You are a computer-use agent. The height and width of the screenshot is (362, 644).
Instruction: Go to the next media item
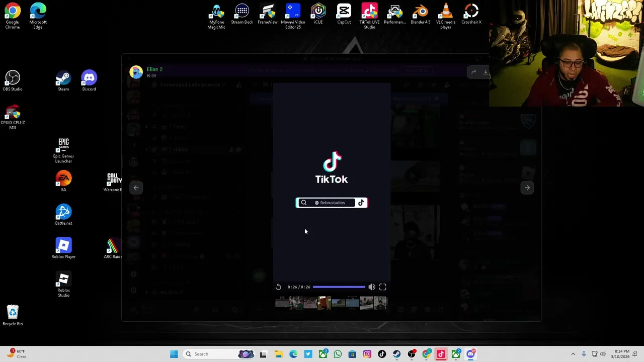527,188
